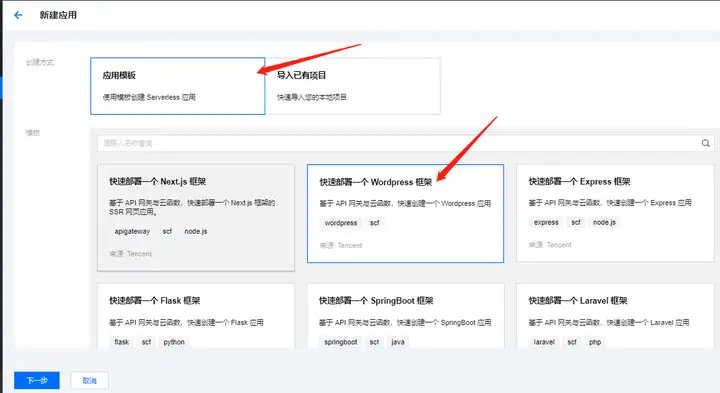Click the scf tag on Laravel card
The width and height of the screenshot is (720, 393).
[572, 342]
